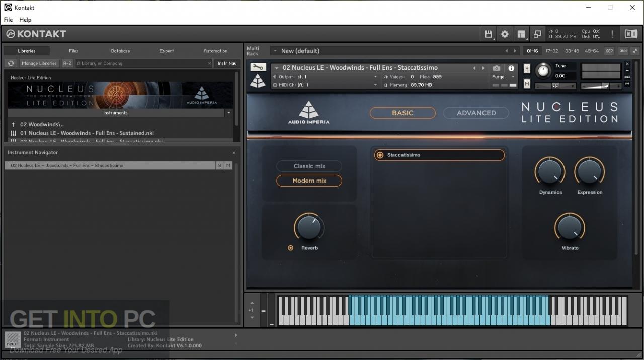This screenshot has height=360, width=644.
Task: Click the refresh libraries icon
Action: pyautogui.click(x=11, y=63)
